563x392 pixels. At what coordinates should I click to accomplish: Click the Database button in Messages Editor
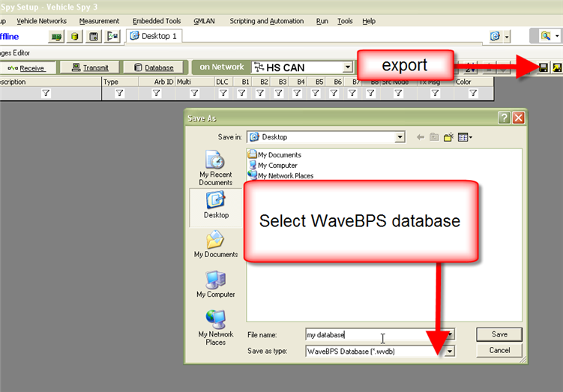(x=154, y=67)
